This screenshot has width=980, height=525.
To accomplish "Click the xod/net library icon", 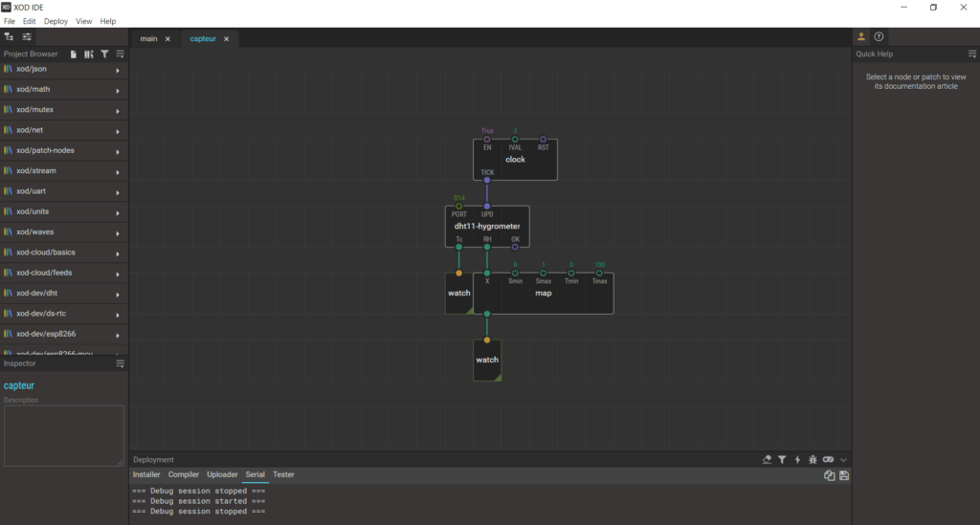I will [x=8, y=130].
